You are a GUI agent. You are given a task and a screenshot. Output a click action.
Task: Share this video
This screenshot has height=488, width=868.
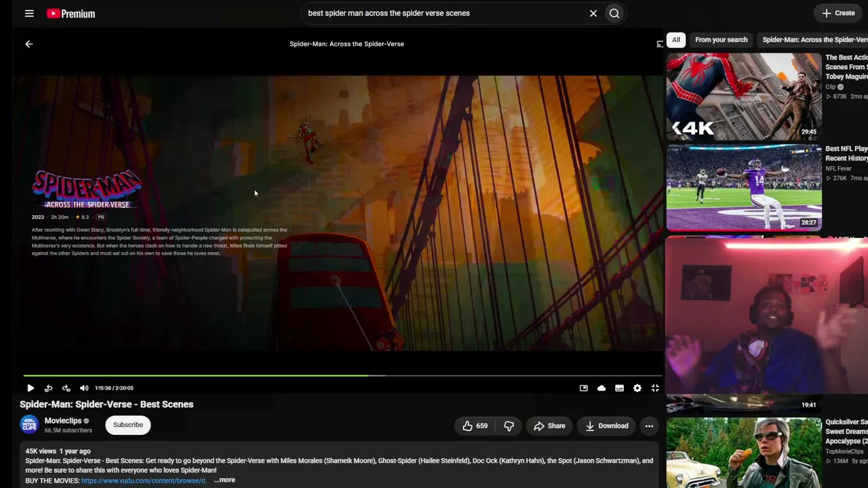[x=549, y=426]
